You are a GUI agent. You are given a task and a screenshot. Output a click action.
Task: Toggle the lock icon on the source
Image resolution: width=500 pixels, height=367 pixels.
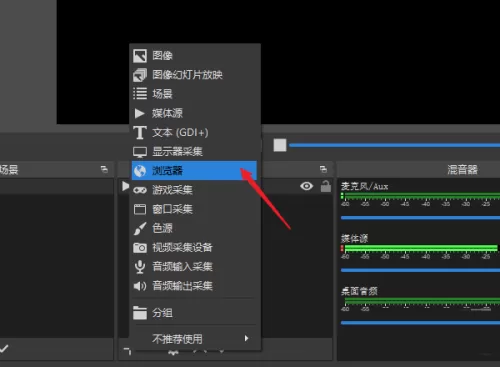point(326,186)
